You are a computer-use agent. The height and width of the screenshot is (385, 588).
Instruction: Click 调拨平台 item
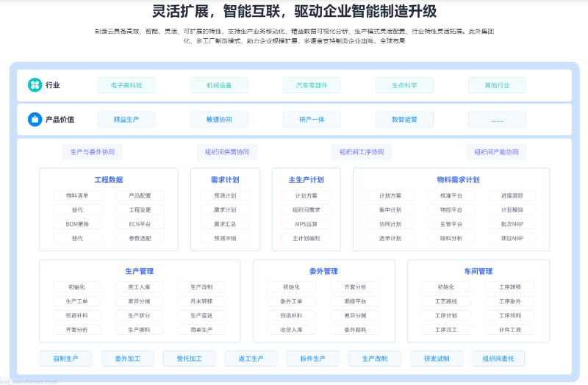coord(355,301)
